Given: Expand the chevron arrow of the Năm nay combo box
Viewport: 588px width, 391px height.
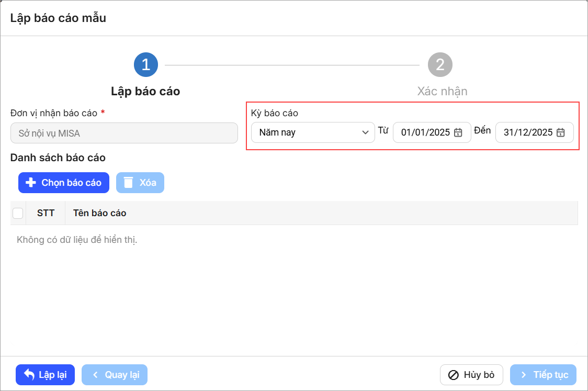Looking at the screenshot, I should tap(365, 132).
